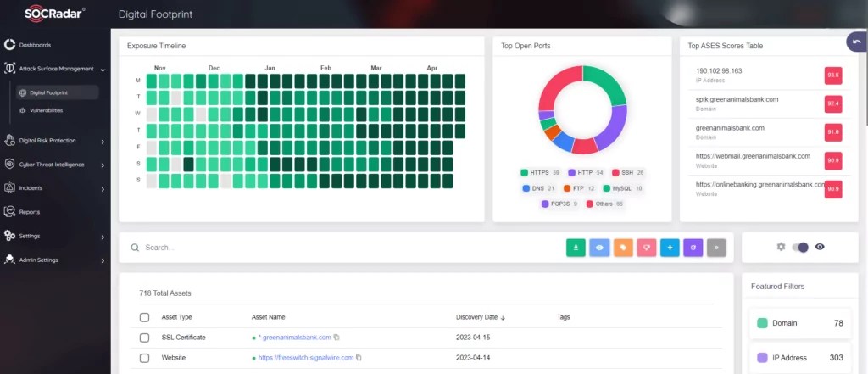Click Others red legend swatch
Image resolution: width=868 pixels, height=374 pixels.
[x=590, y=204]
